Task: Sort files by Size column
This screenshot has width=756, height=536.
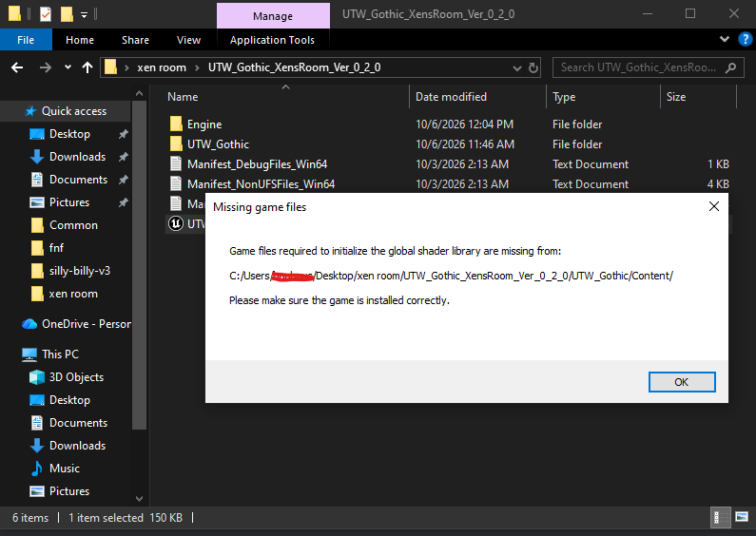Action: [676, 97]
